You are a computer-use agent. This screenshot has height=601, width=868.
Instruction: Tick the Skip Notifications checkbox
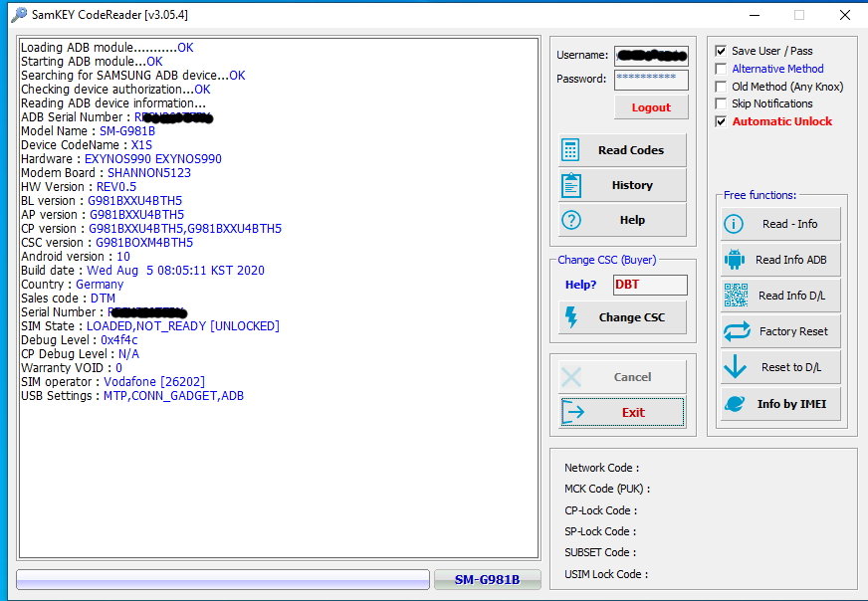tap(721, 103)
